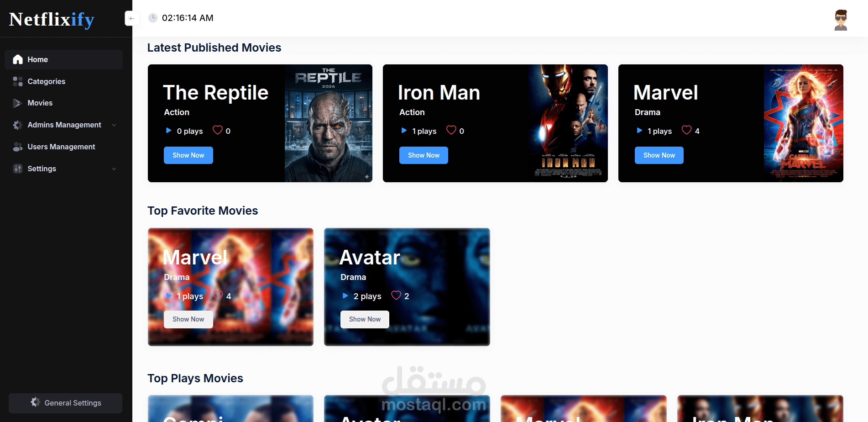Click play icon next to 2 plays
Viewport: 868px width, 422px height.
pyautogui.click(x=345, y=296)
